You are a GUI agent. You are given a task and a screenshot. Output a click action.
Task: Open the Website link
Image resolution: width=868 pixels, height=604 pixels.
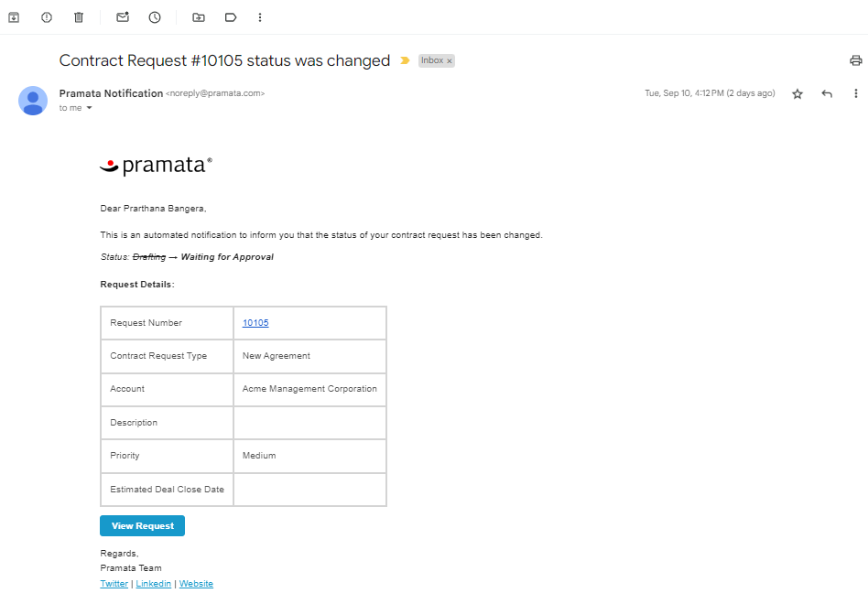196,584
